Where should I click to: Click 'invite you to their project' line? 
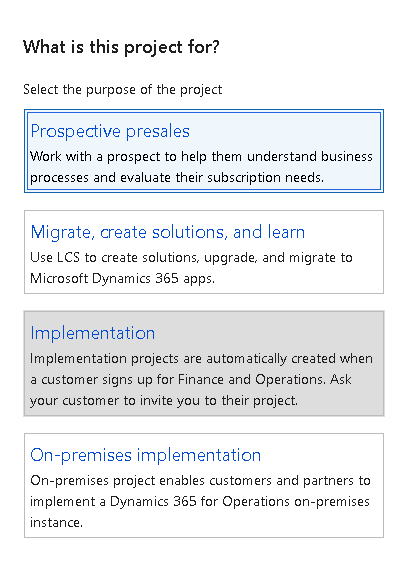[164, 401]
